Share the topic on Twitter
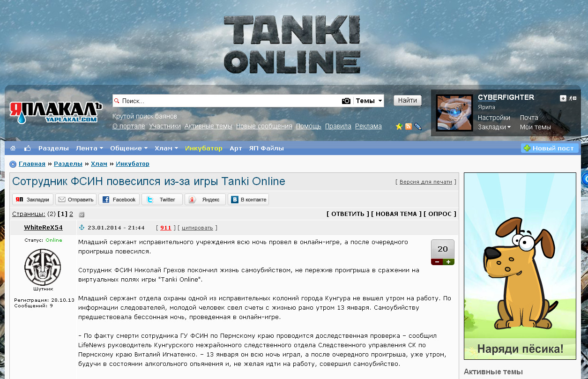This screenshot has height=379, width=588. [x=162, y=200]
